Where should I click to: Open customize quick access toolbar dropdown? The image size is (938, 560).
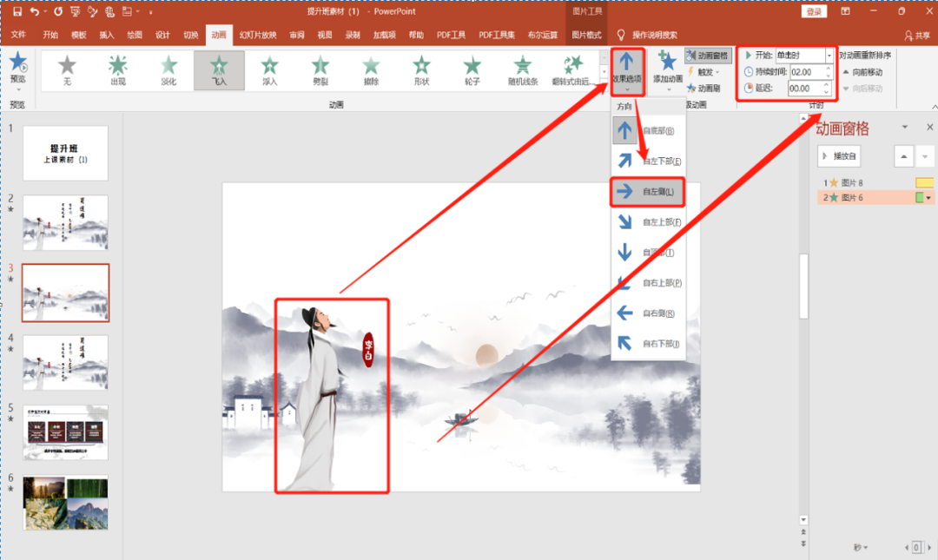pos(151,12)
